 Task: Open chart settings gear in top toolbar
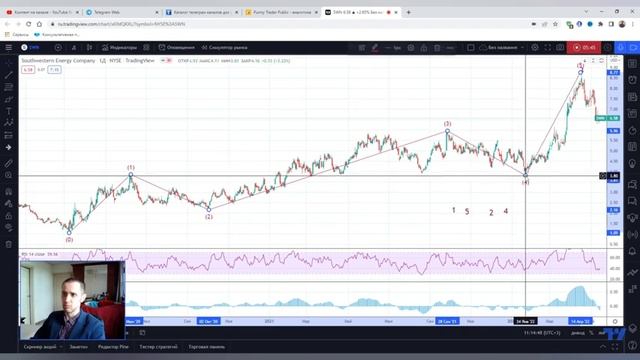[535, 48]
